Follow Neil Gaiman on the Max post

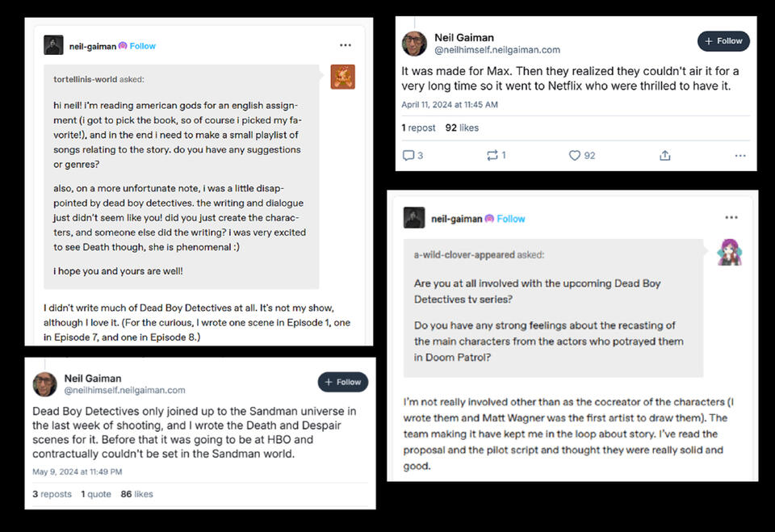pyautogui.click(x=723, y=41)
